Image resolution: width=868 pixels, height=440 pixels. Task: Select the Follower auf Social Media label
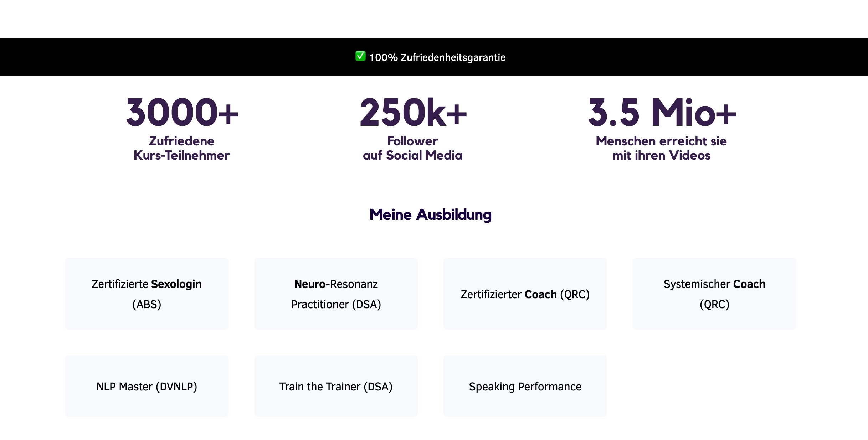(x=412, y=148)
